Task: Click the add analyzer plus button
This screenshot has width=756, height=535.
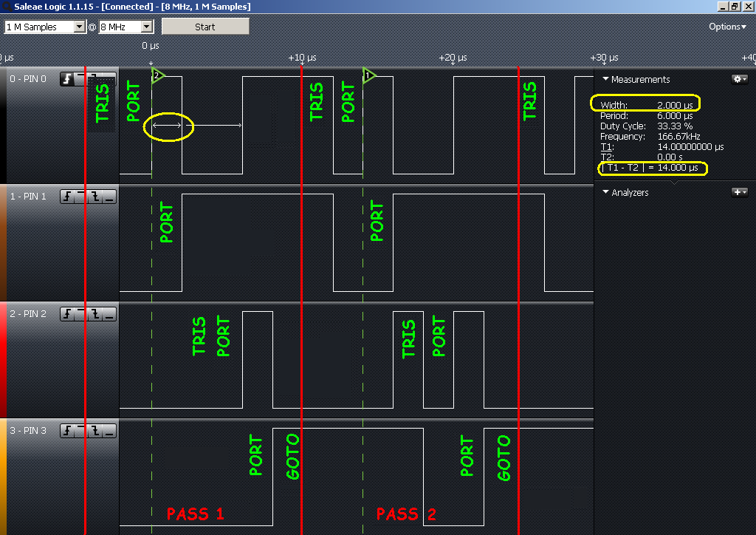Action: point(739,192)
